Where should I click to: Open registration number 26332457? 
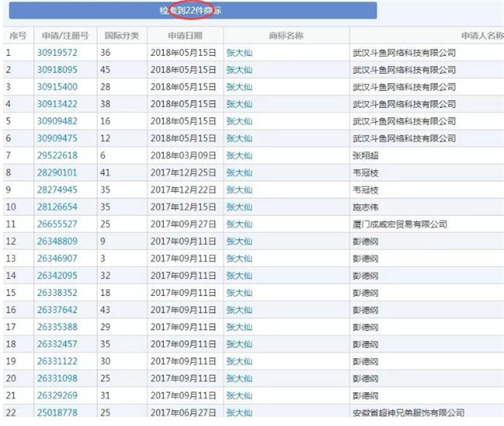tap(57, 344)
